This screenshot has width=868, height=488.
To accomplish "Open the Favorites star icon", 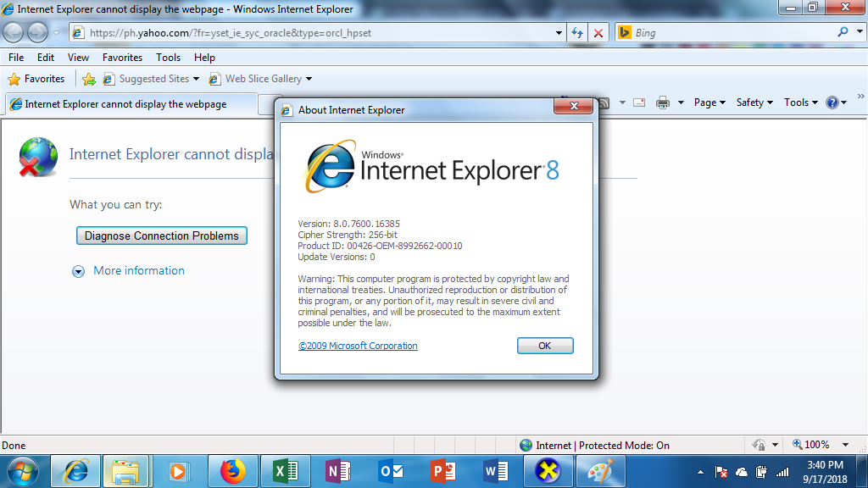I will (x=14, y=78).
